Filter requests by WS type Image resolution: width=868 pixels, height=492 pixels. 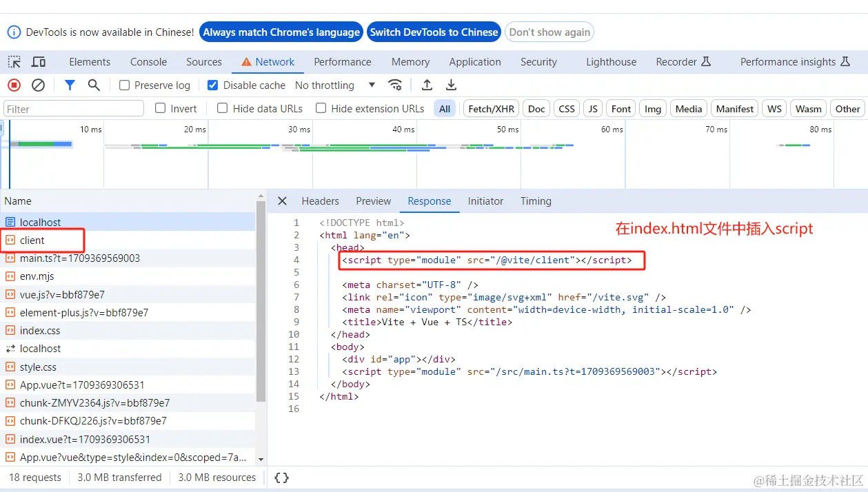tap(775, 109)
